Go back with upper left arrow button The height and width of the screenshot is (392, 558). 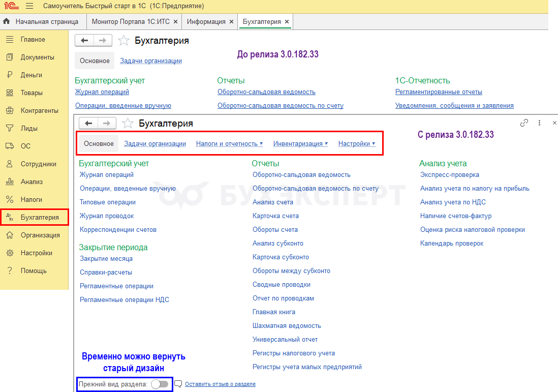[x=84, y=41]
